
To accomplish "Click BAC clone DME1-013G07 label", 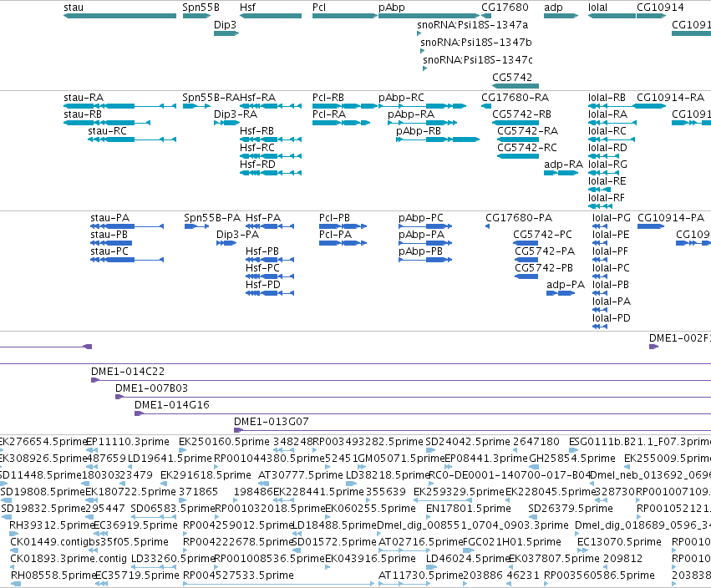I will click(x=272, y=422).
